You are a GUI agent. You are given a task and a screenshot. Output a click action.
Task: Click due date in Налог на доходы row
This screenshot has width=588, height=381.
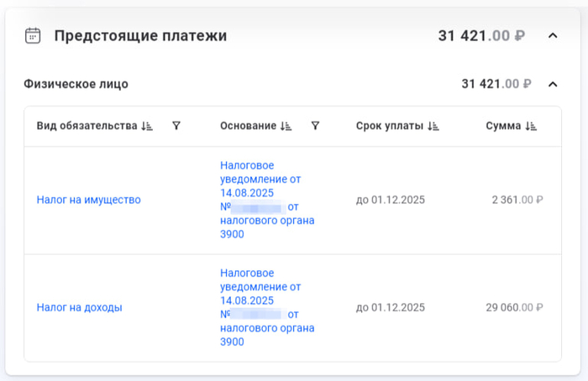pos(391,307)
